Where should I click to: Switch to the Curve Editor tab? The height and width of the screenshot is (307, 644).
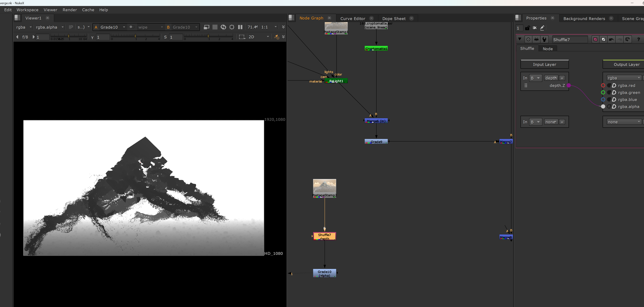(353, 18)
